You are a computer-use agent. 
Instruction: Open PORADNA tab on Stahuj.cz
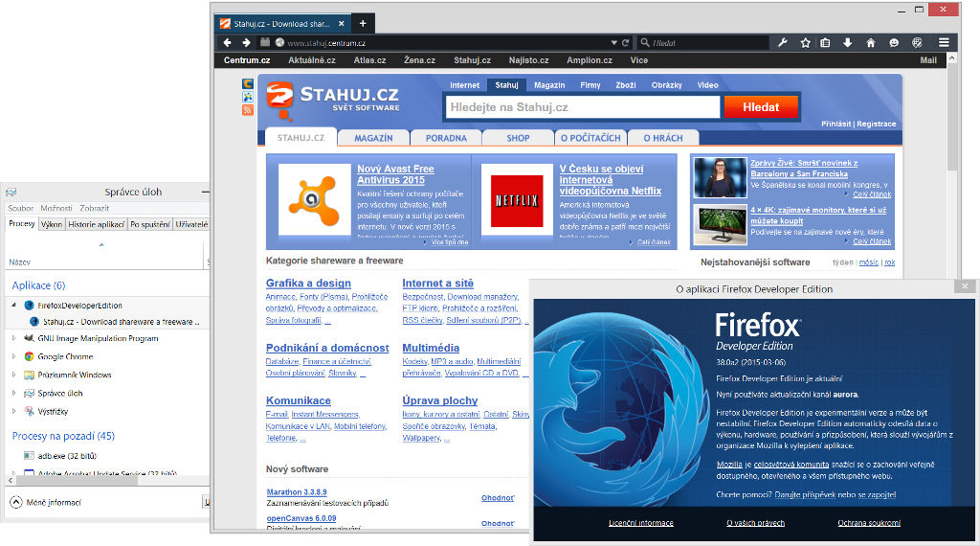tap(446, 138)
